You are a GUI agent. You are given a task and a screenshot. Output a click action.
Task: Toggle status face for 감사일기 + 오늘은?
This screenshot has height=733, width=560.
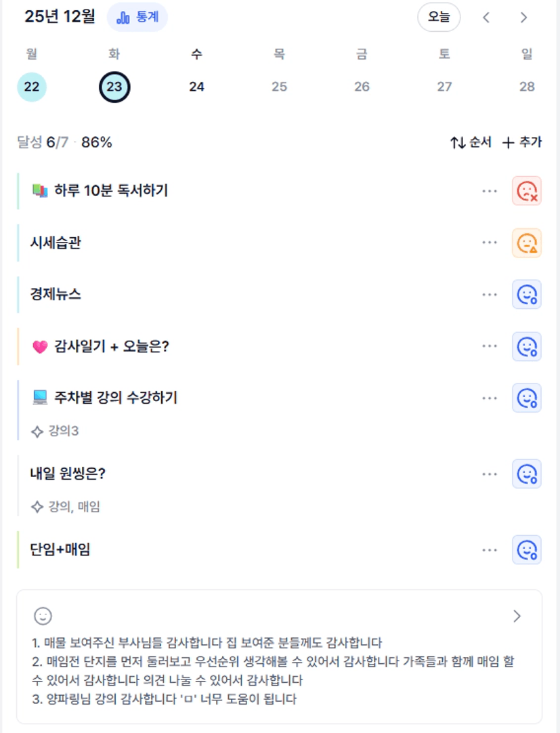pos(527,346)
